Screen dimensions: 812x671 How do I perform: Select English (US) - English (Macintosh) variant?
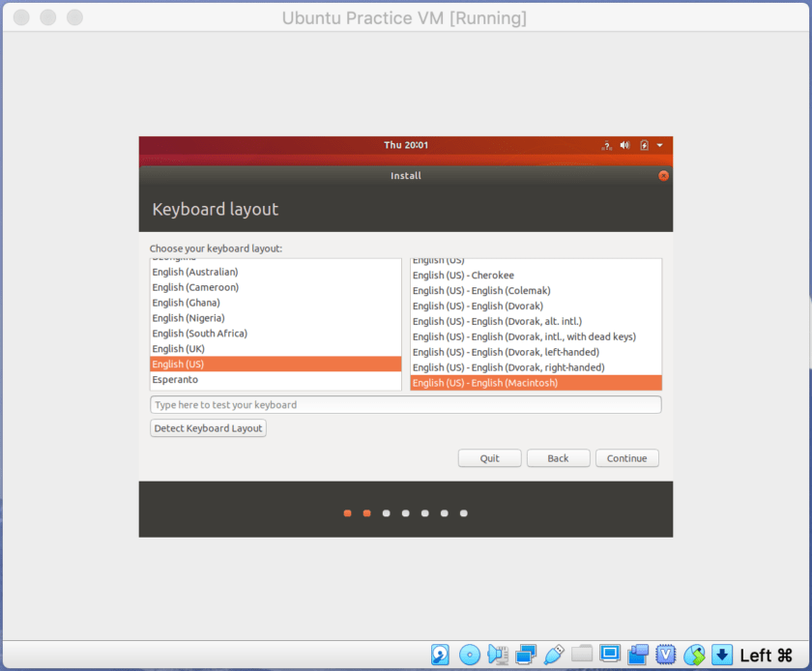[x=536, y=383]
